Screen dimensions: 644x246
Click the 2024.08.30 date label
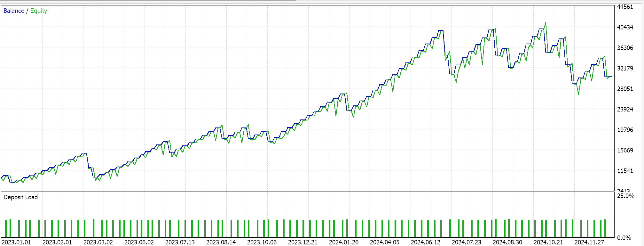(507, 242)
